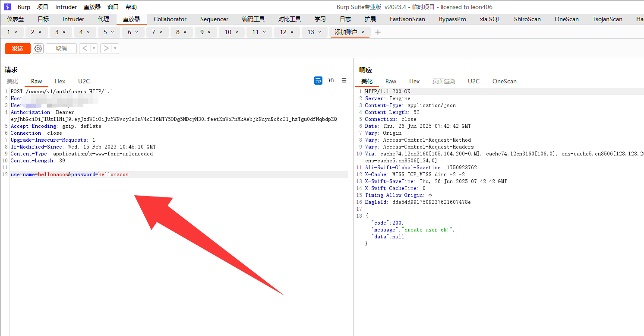Toggle word wrap icon in request panel

click(318, 80)
